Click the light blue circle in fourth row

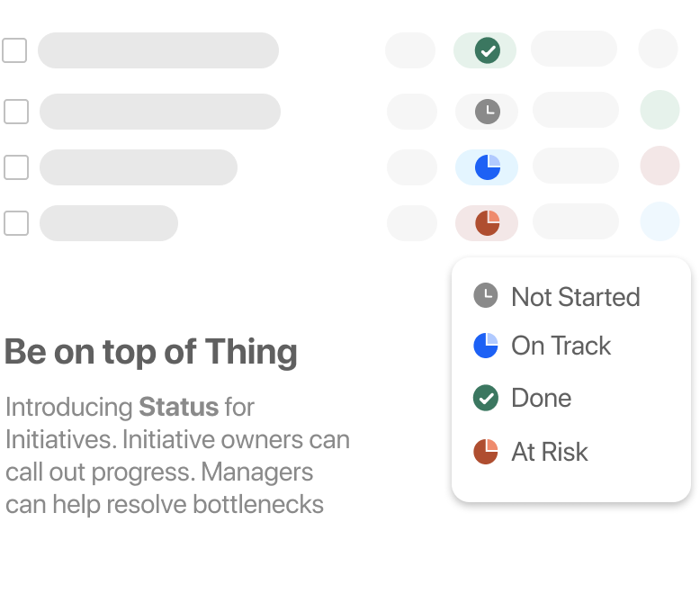pos(660,221)
